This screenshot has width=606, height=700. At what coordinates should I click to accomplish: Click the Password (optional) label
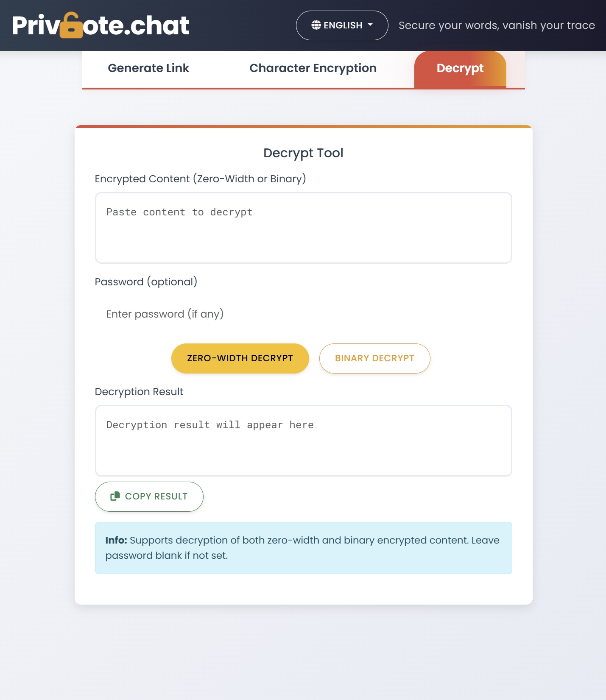point(146,282)
